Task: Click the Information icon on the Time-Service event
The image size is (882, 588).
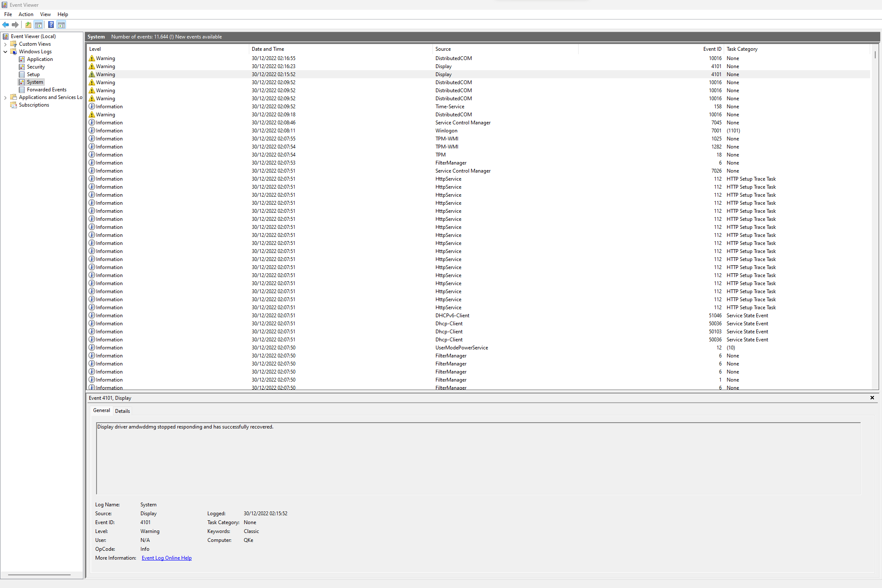Action: tap(92, 106)
